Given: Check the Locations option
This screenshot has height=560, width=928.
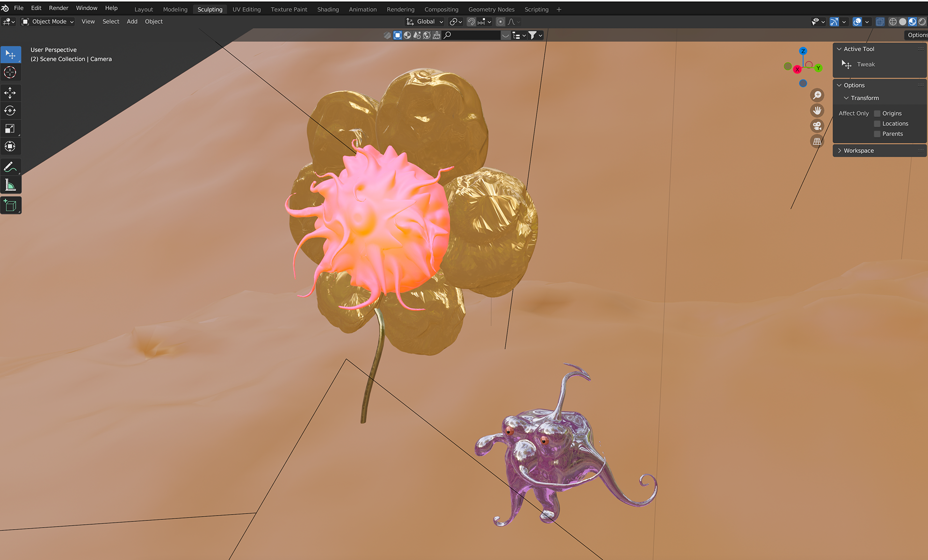Looking at the screenshot, I should tap(877, 124).
